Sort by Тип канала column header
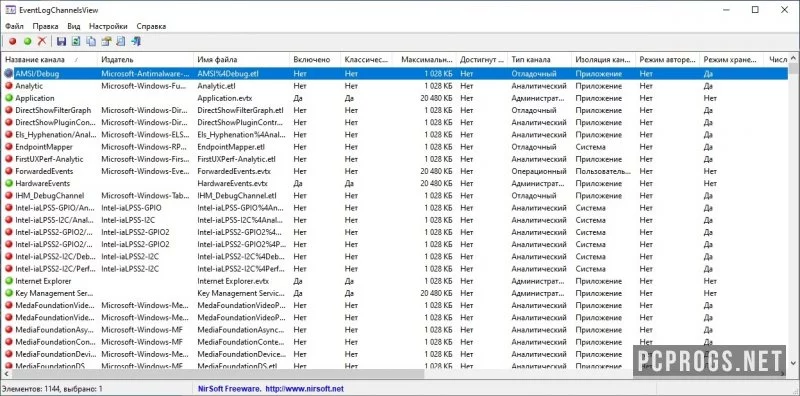This screenshot has width=800, height=396. coord(539,60)
